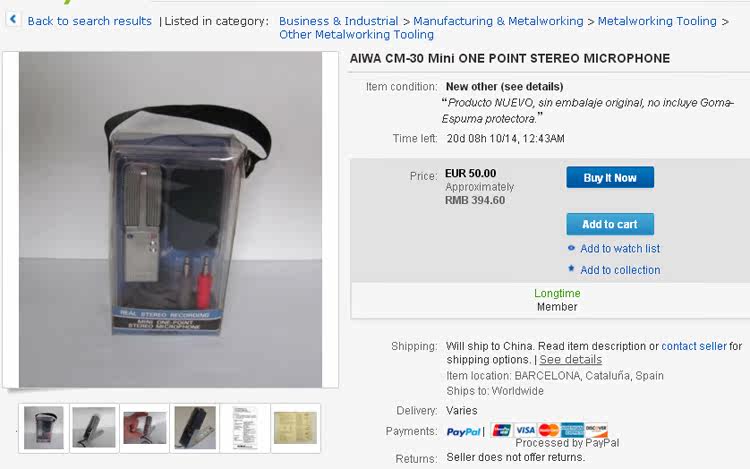The image size is (750, 469).
Task: Click the American Express card icon
Action: 572,430
